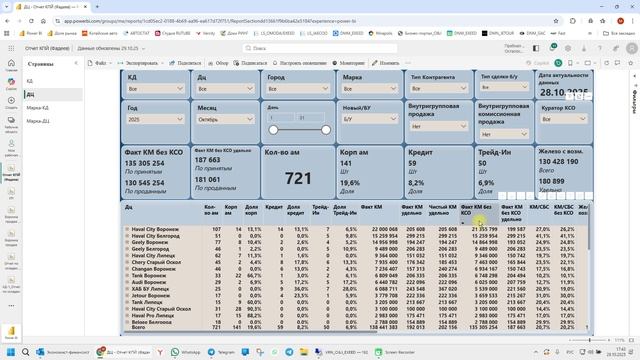Image resolution: width=640 pixels, height=360 pixels.
Task: Open the File menu
Action: [100, 63]
